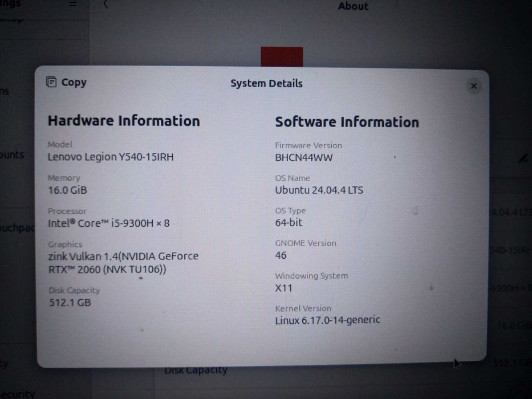Image resolution: width=532 pixels, height=399 pixels.
Task: Select the kernel version Linux 6.17.0-14-generic
Action: coord(327,320)
